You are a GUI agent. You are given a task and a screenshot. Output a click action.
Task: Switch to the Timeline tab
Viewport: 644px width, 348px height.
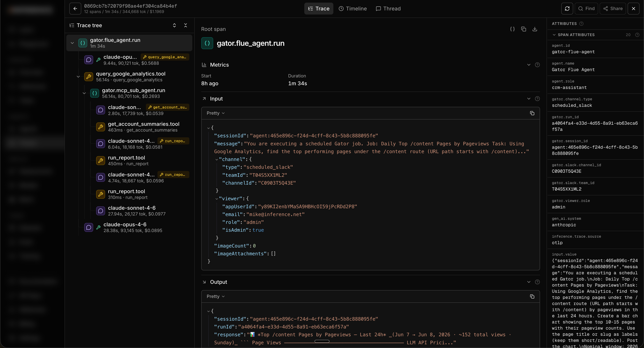tap(353, 9)
